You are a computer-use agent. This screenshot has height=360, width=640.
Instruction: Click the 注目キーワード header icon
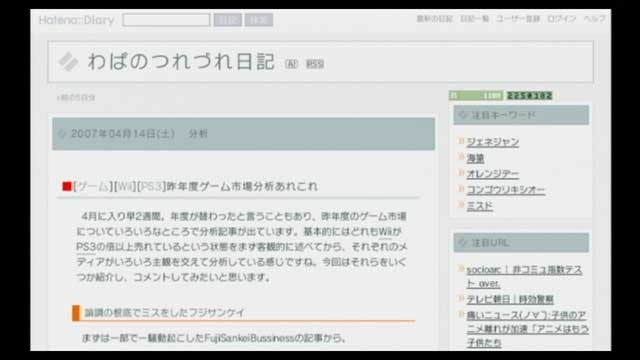(x=462, y=115)
